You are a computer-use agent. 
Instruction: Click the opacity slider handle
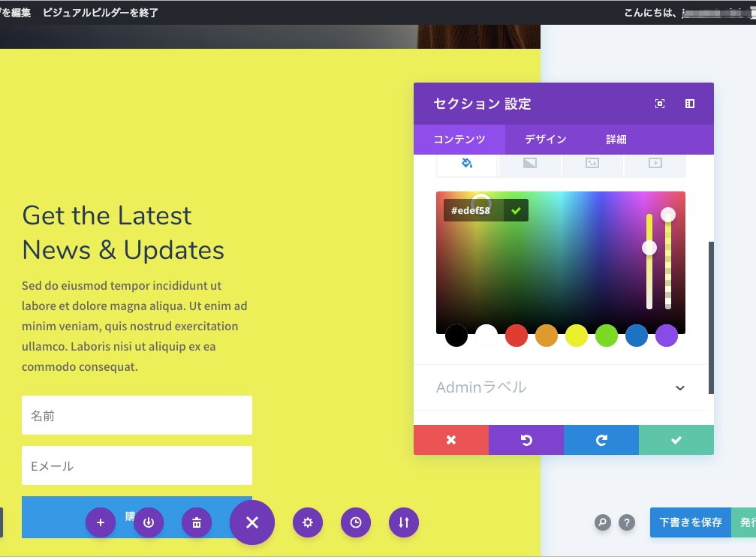coord(667,215)
